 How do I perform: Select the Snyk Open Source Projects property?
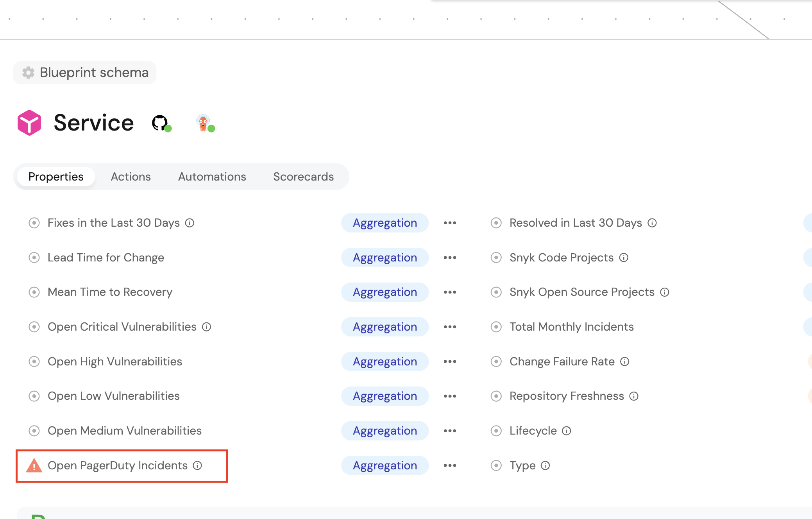581,292
